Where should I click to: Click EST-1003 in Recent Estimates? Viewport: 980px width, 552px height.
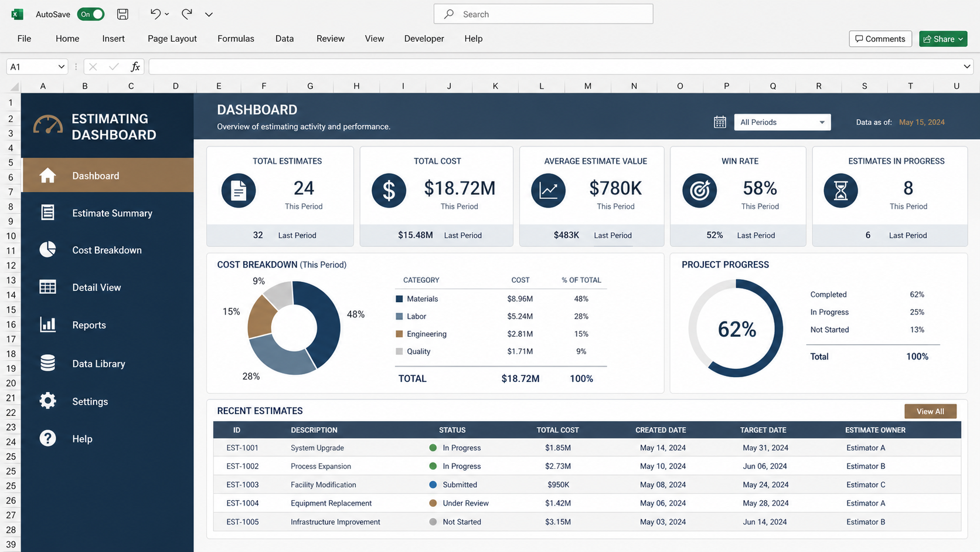tap(242, 485)
